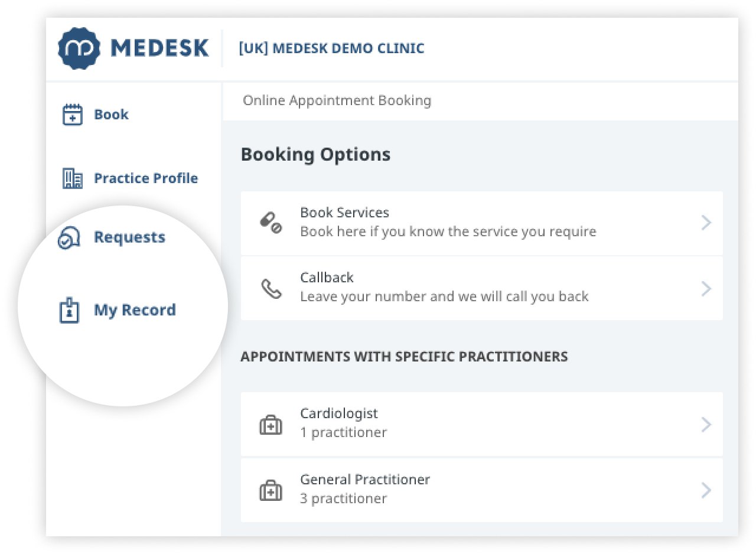Click the phone icon beside Callback

click(271, 288)
